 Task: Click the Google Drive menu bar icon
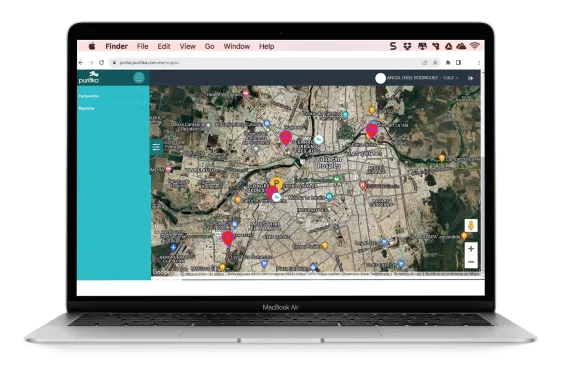(x=449, y=46)
